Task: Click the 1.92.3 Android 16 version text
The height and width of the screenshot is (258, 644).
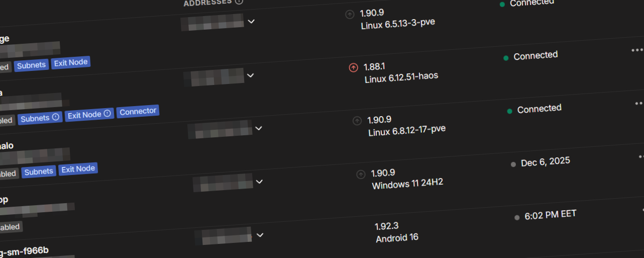Action: click(x=396, y=232)
